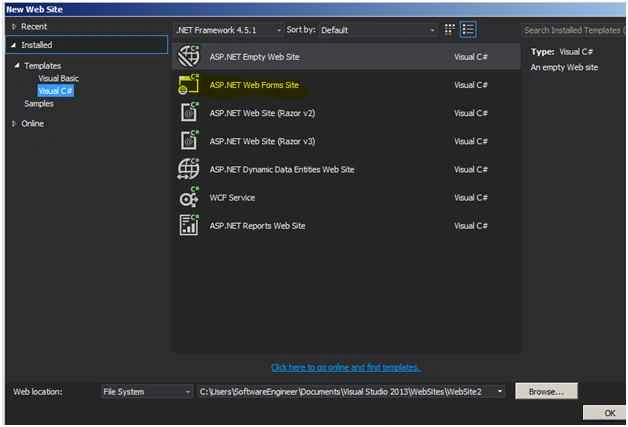Focus the Search Installed Templates box
Screen dimensions: 628x427
tap(573, 30)
